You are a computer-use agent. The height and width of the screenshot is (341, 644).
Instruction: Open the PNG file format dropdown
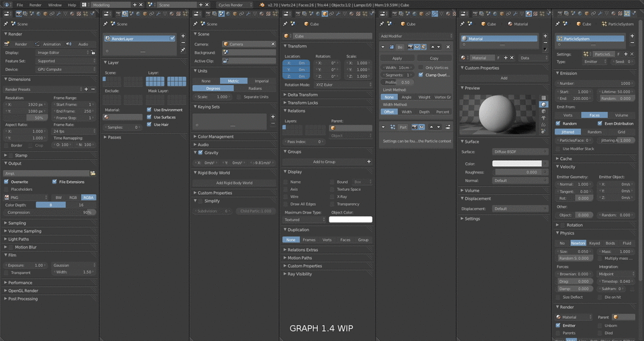click(x=26, y=198)
